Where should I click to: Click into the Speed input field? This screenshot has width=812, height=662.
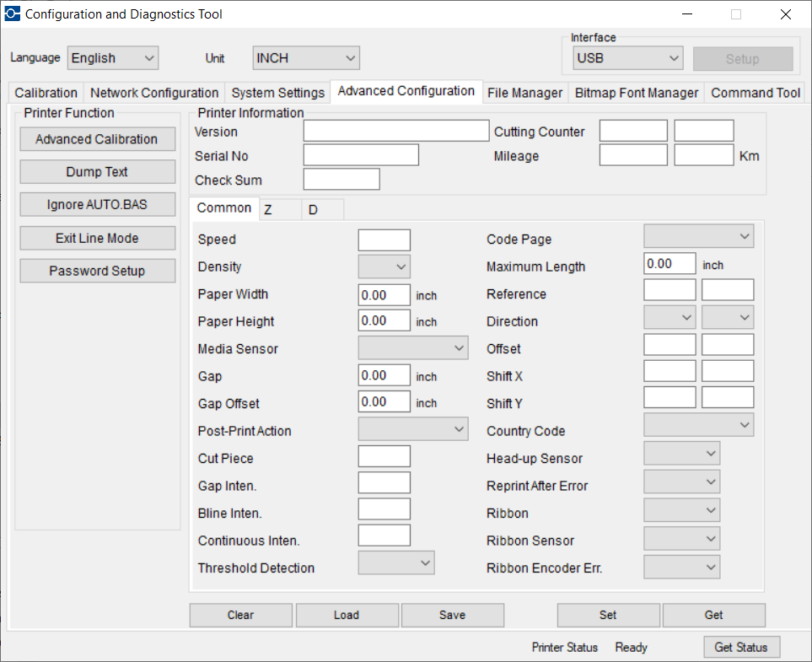click(x=384, y=240)
